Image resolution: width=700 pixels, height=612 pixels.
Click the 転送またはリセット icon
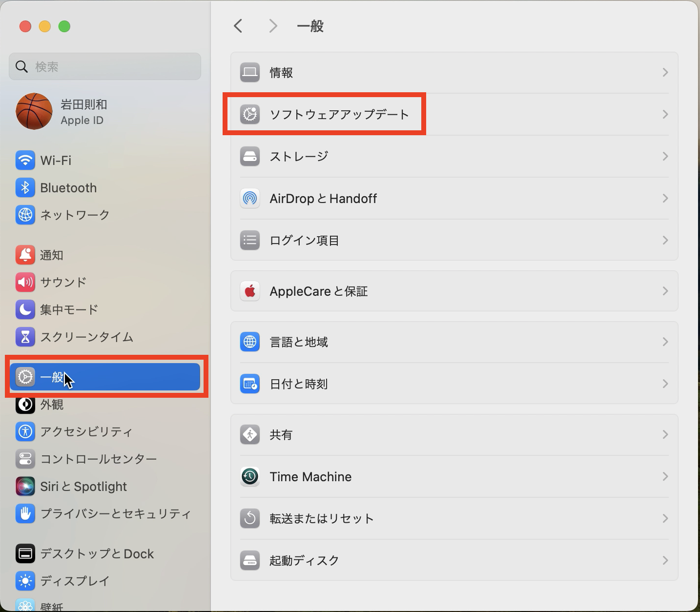(250, 518)
